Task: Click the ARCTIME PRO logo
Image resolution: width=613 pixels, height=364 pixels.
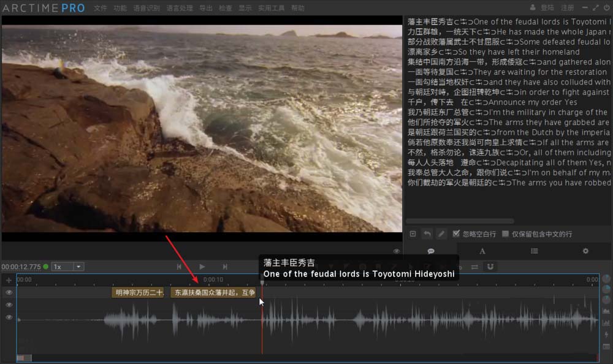Action: click(44, 8)
